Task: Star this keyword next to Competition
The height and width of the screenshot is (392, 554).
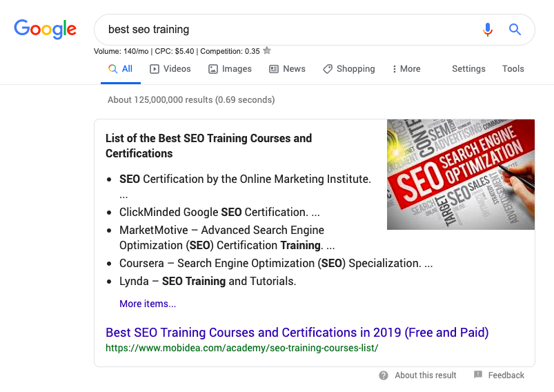Action: (x=267, y=51)
